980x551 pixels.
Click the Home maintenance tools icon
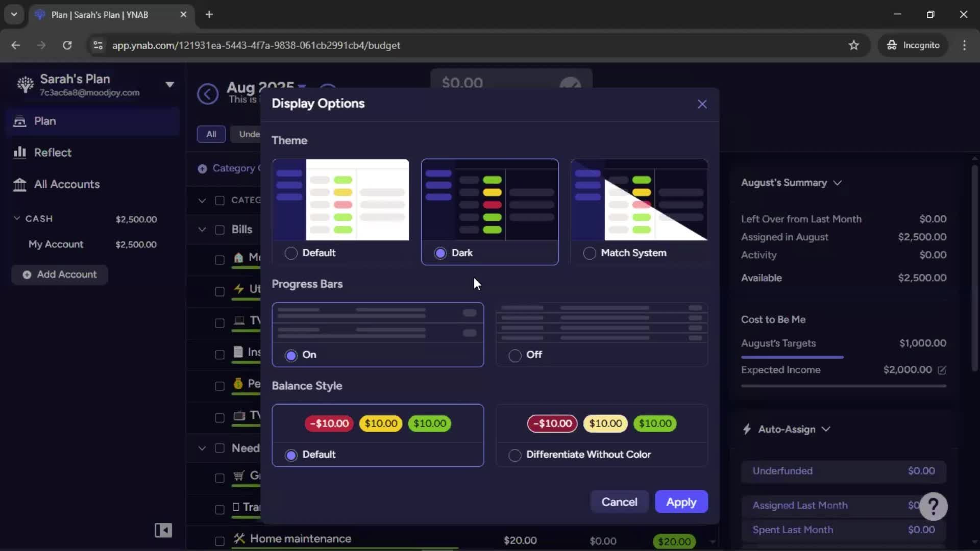pyautogui.click(x=239, y=538)
